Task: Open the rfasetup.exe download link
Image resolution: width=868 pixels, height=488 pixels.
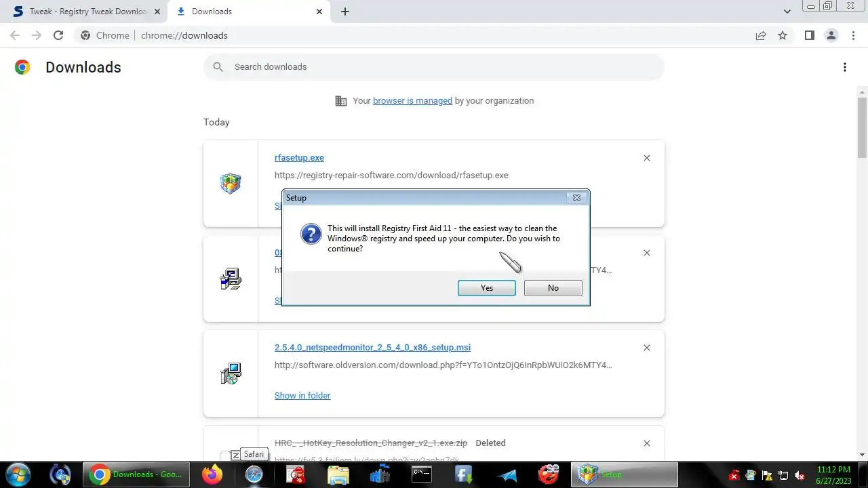Action: pos(299,157)
